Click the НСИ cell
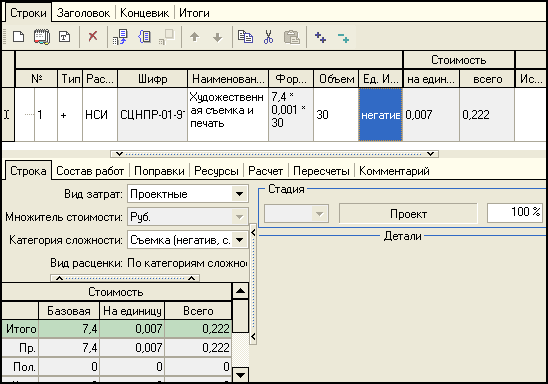 (x=100, y=115)
